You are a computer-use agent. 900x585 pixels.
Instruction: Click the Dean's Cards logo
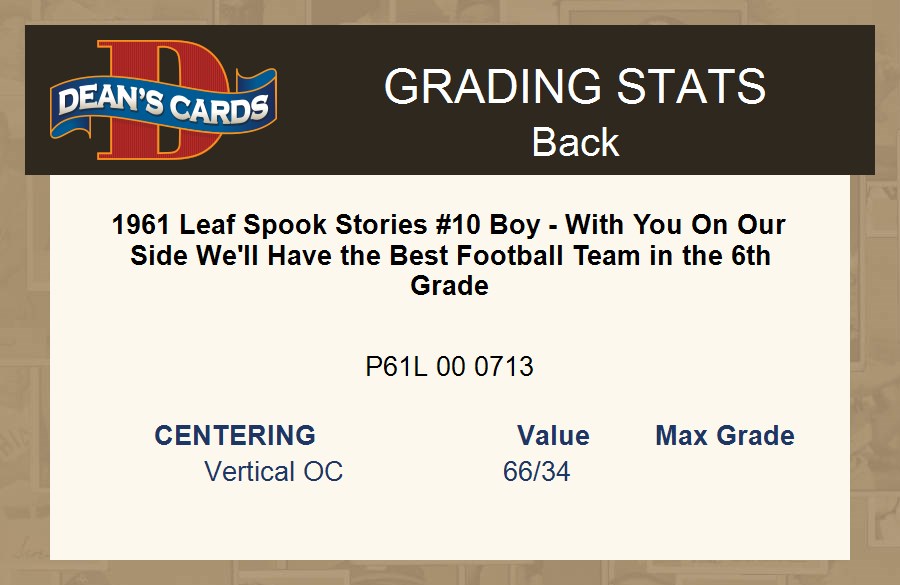click(x=163, y=100)
